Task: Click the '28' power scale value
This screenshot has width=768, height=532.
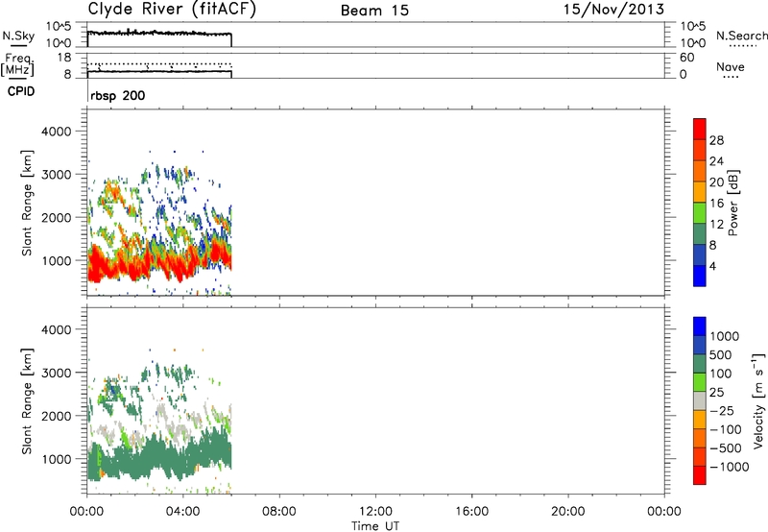Action: pos(716,140)
